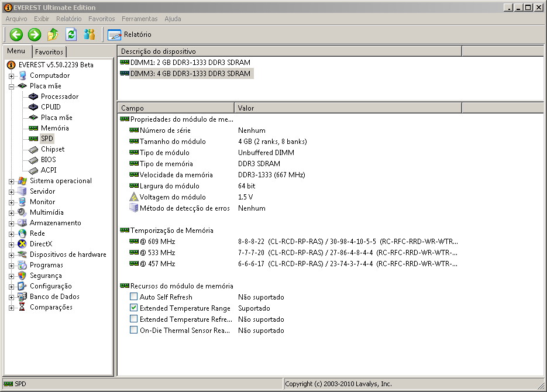Open the Relatório menu in menu bar
The width and height of the screenshot is (547, 392).
68,19
